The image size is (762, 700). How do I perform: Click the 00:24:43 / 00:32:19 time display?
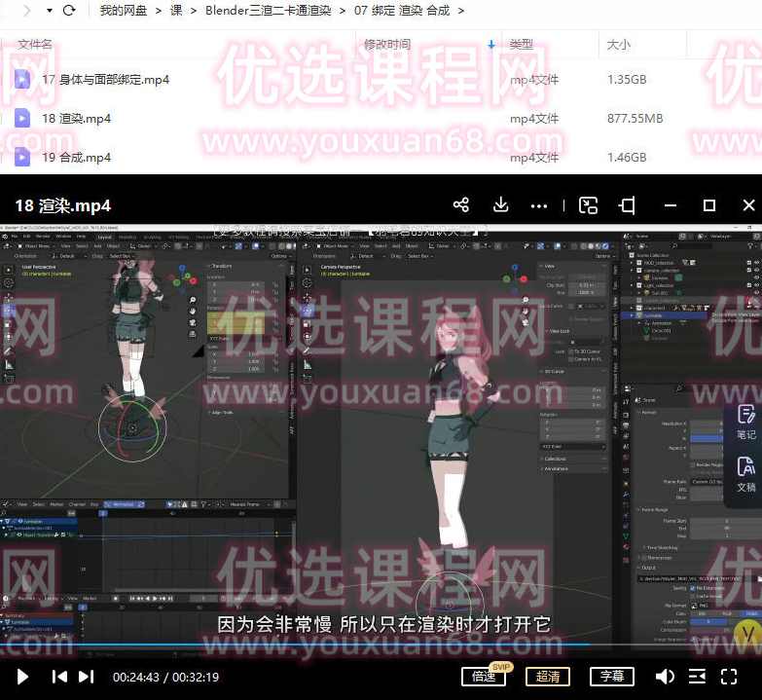tap(165, 677)
